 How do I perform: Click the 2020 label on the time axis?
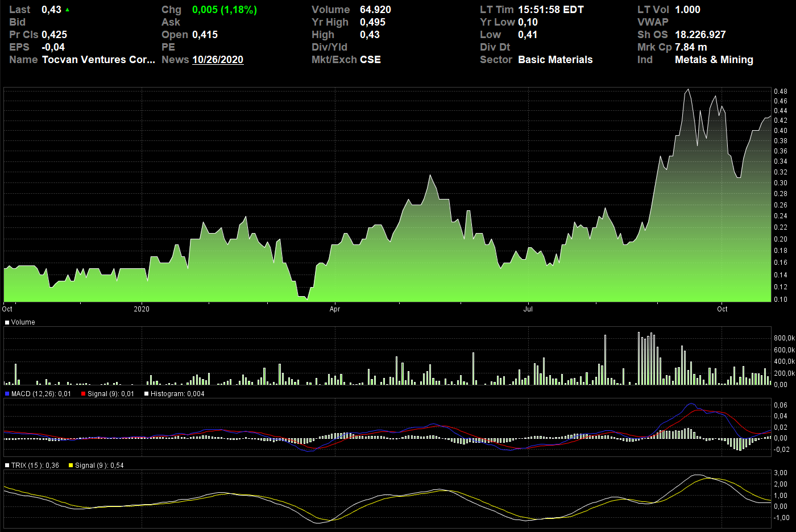(x=142, y=309)
